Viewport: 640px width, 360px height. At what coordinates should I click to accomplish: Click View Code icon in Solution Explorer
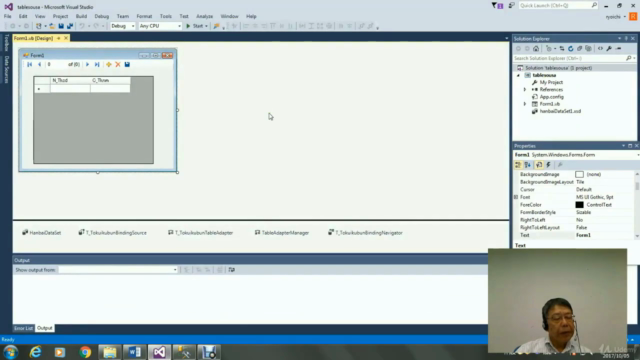click(600, 49)
